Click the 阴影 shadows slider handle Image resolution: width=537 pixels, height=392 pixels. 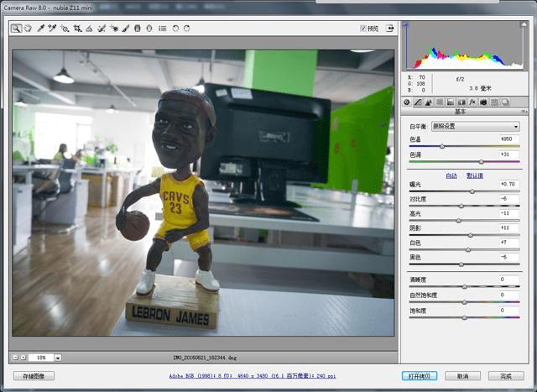470,235
